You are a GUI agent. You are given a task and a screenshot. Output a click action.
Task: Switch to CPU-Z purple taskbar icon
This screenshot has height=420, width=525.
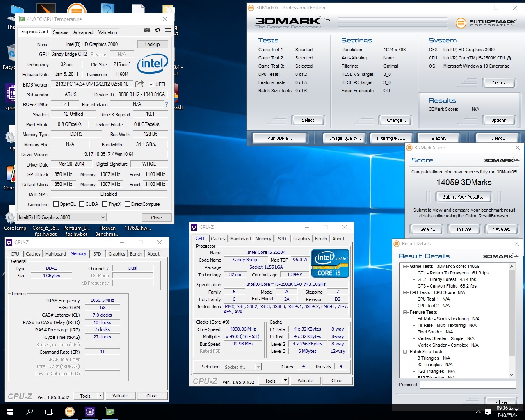pyautogui.click(x=90, y=411)
